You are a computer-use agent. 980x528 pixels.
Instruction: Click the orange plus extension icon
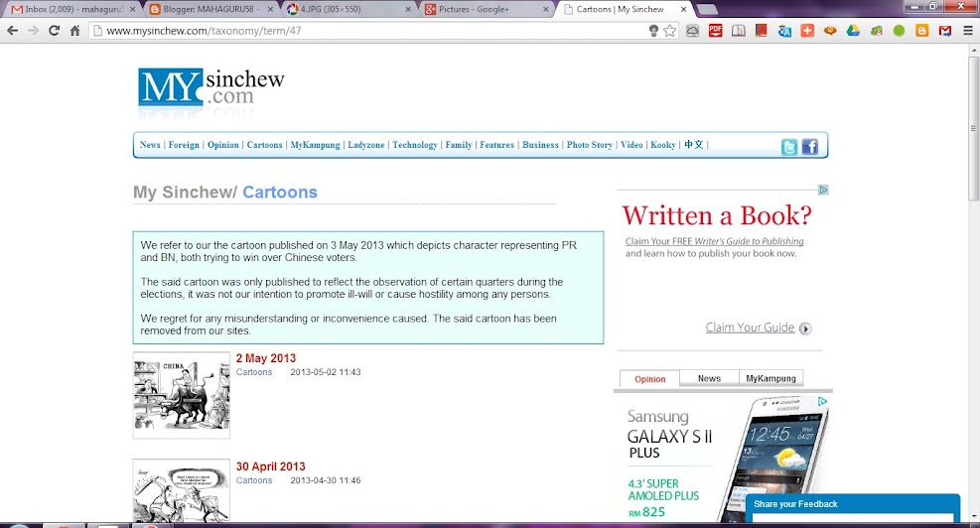(807, 31)
